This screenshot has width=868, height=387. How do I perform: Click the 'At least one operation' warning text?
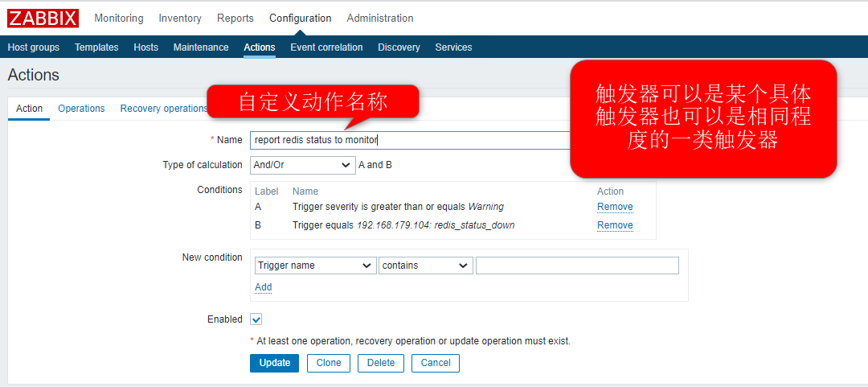[x=410, y=341]
